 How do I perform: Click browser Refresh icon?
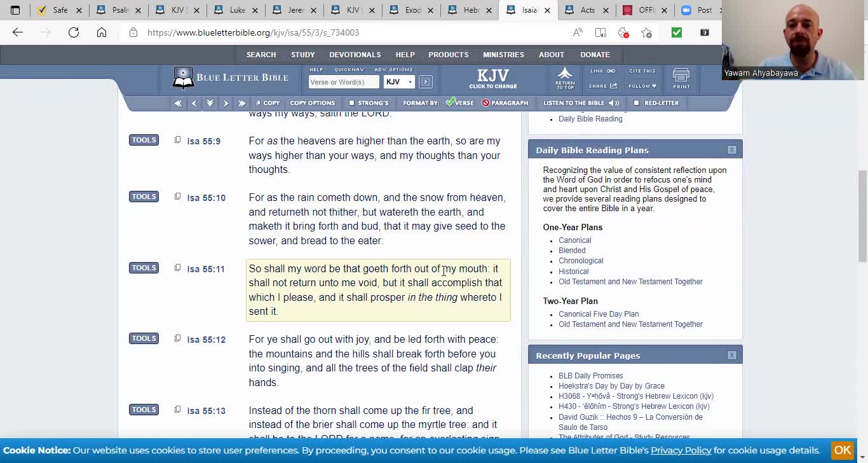(x=74, y=32)
